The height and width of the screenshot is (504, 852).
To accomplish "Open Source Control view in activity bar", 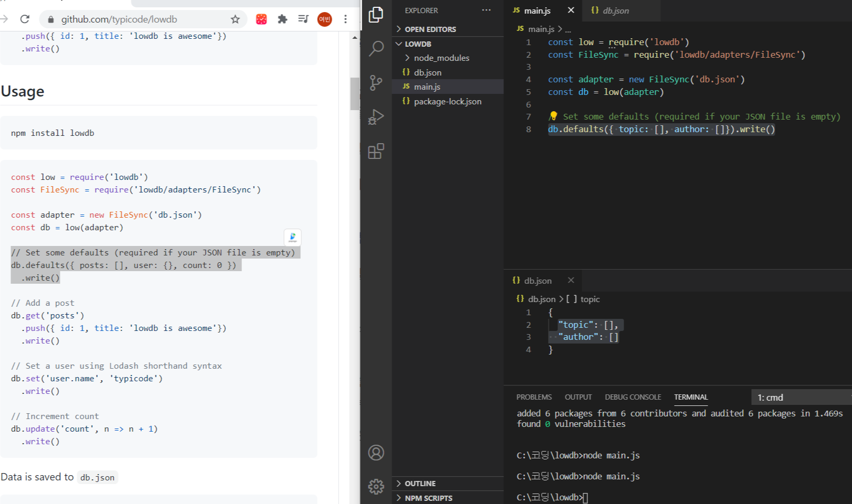I will [x=376, y=82].
